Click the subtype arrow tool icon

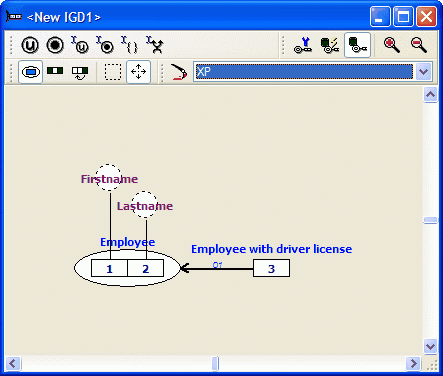coord(178,72)
